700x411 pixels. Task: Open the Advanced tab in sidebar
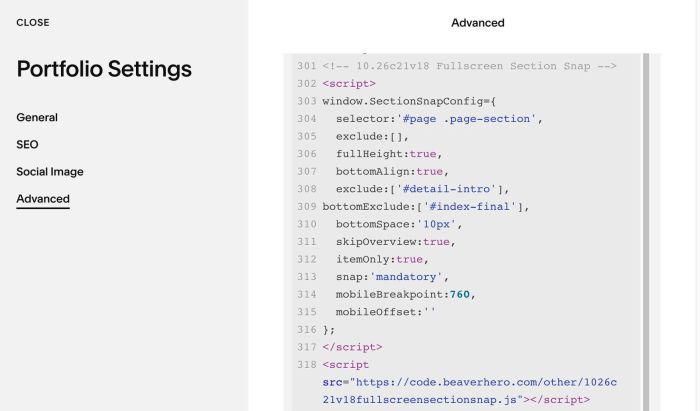[x=43, y=199]
